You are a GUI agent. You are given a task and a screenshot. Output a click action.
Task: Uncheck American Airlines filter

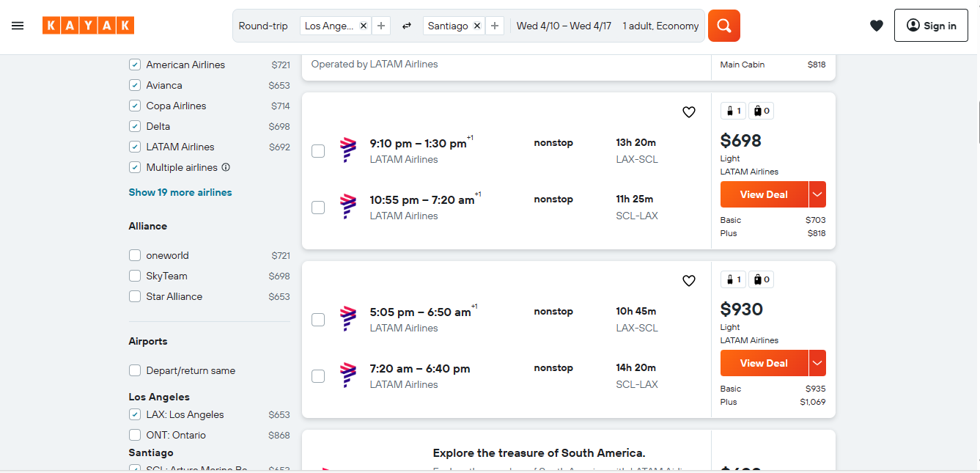pyautogui.click(x=135, y=65)
